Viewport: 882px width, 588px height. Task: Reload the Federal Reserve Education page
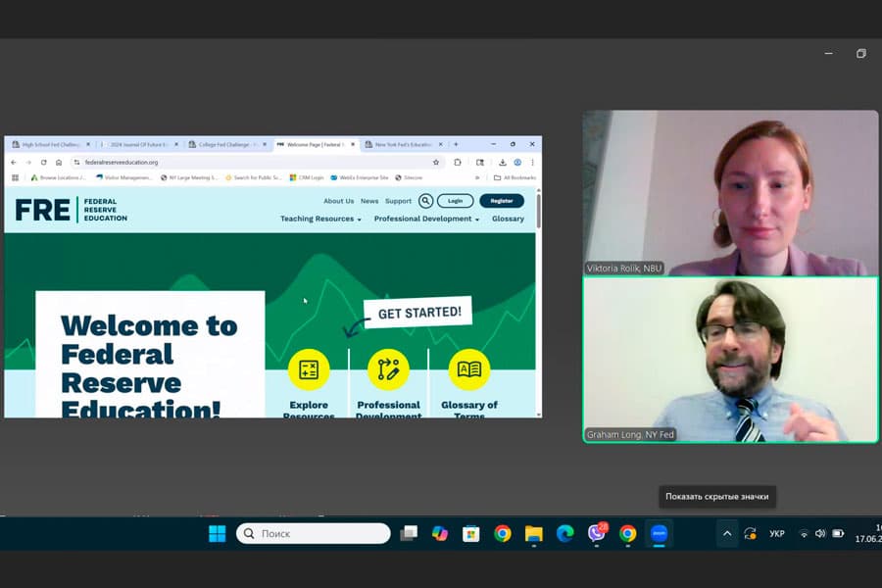click(44, 162)
